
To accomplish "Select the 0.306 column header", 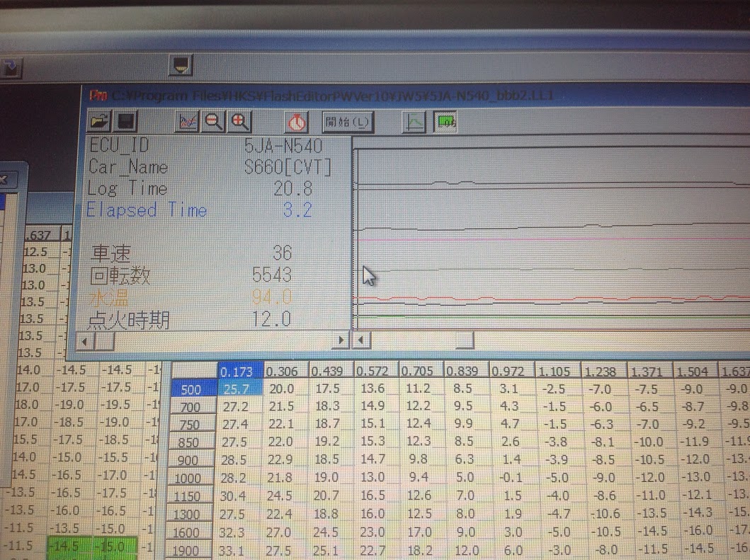I will tap(285, 371).
